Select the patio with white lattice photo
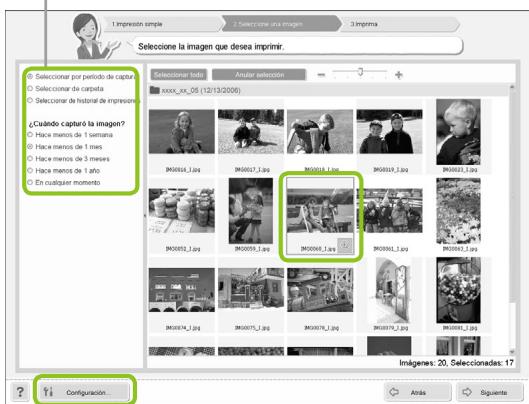The image size is (529, 404). click(x=320, y=290)
